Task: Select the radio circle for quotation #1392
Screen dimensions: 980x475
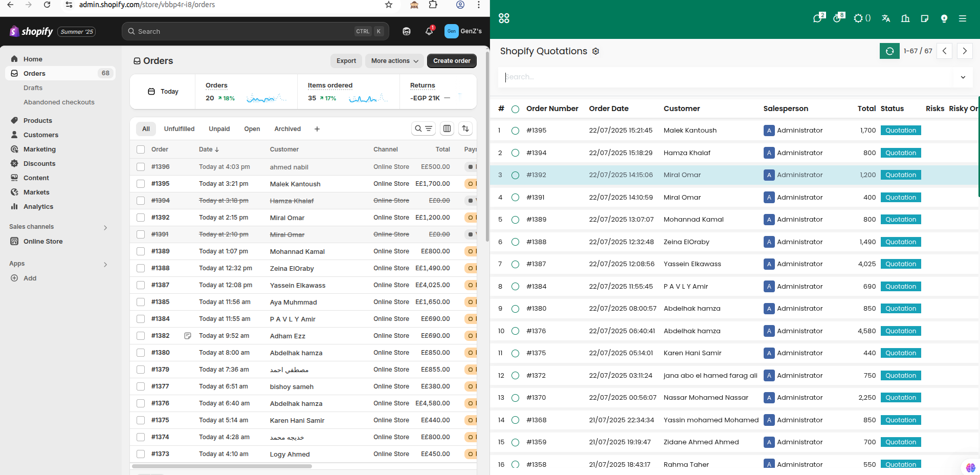Action: (515, 175)
